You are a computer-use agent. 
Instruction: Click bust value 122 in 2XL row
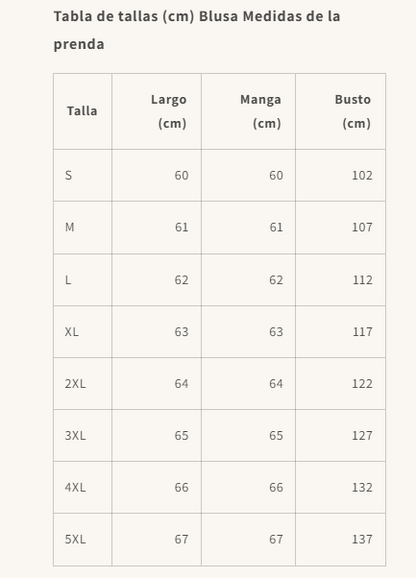(x=362, y=384)
